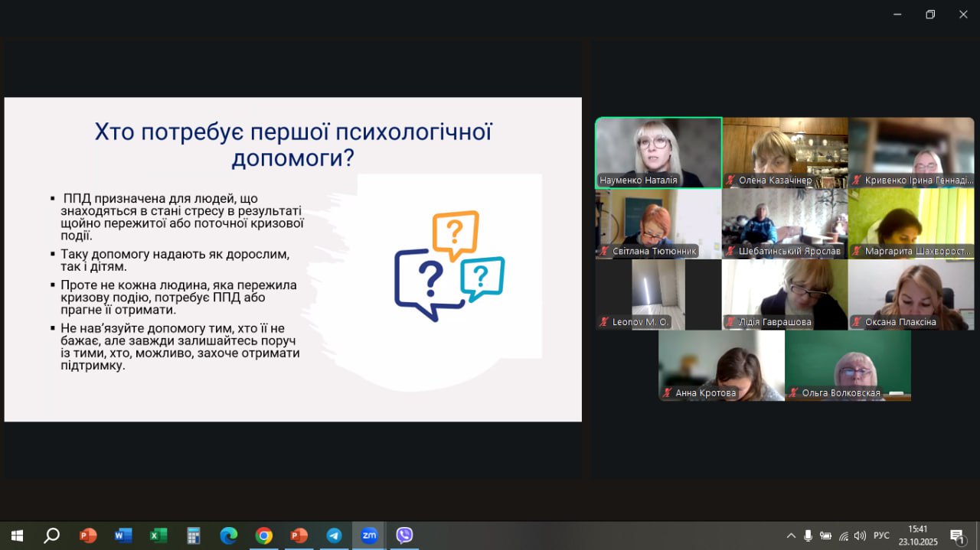Viewport: 980px width, 550px height.
Task: Open Viber from the taskbar
Action: (x=404, y=535)
